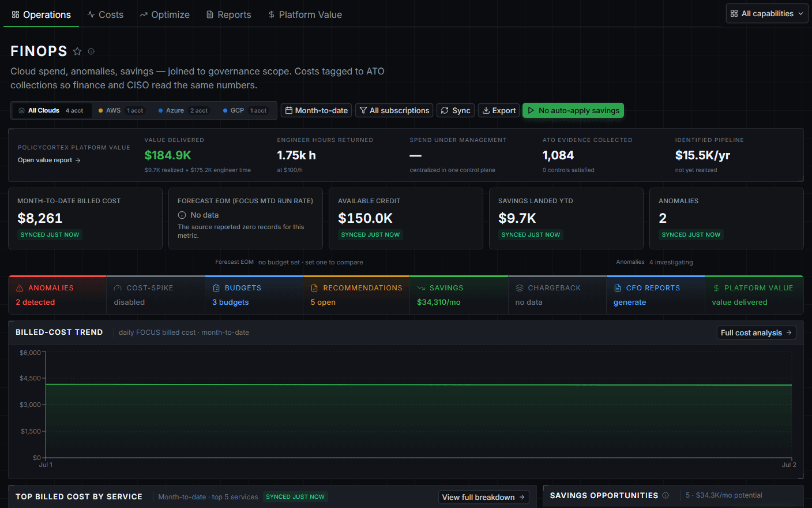812x508 pixels.
Task: Click View full breakdown button
Action: coord(483,497)
